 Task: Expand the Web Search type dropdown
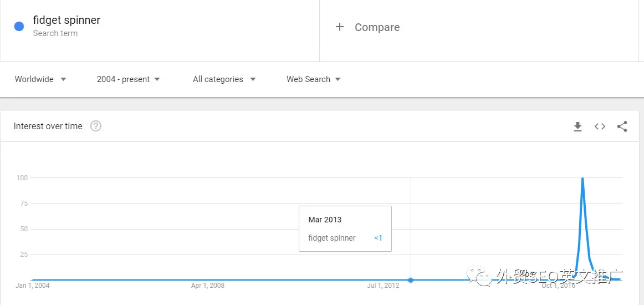[x=313, y=79]
